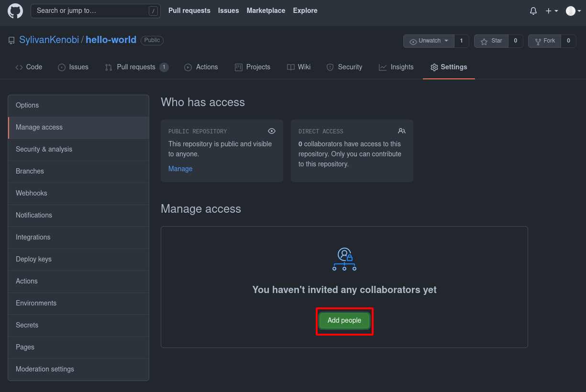Click the "Manage access" section heading in the main content
This screenshot has width=586, height=392.
pos(201,209)
